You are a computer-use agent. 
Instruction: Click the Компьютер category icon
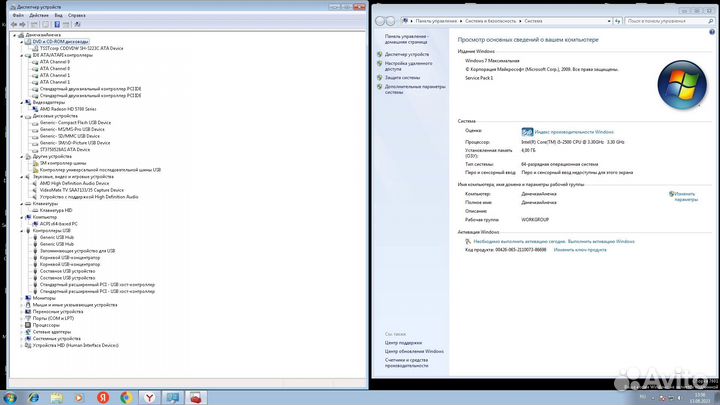[x=28, y=217]
